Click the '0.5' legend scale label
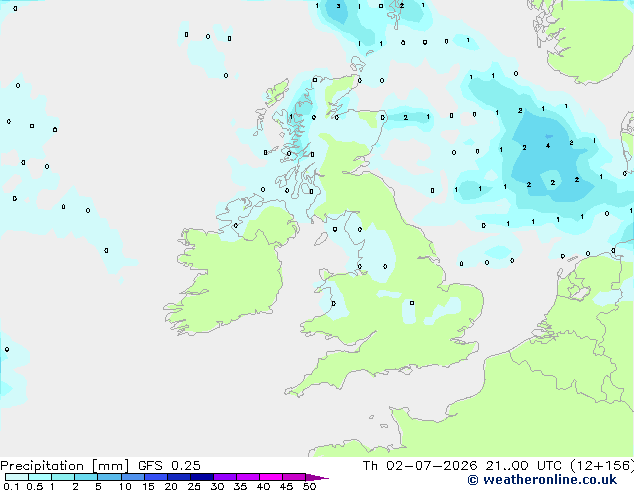Image resolution: width=634 pixels, height=490 pixels. click(35, 486)
